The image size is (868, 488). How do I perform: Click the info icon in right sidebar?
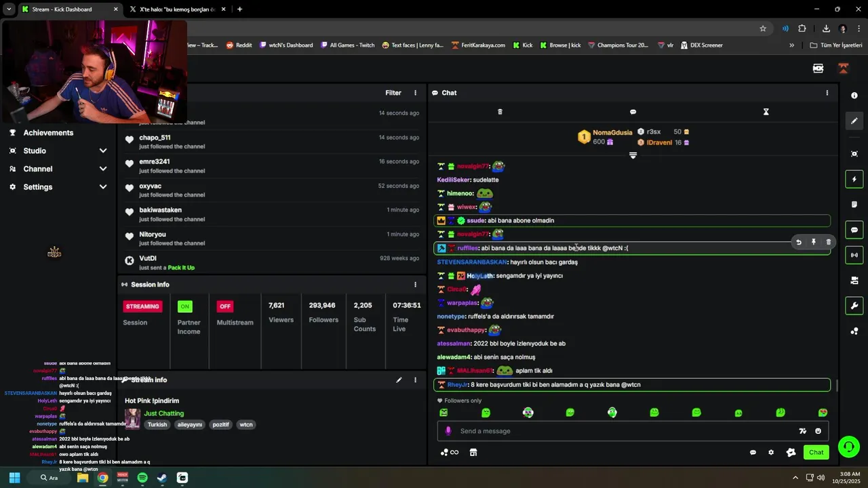[854, 96]
